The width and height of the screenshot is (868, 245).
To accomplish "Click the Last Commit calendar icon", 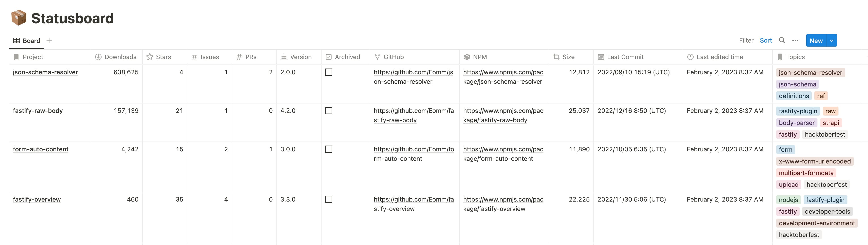I will pyautogui.click(x=601, y=57).
